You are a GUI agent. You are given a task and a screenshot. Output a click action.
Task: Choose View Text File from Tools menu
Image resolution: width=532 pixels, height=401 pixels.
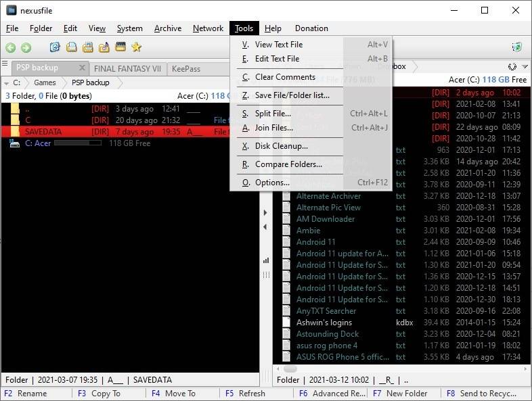pos(311,45)
